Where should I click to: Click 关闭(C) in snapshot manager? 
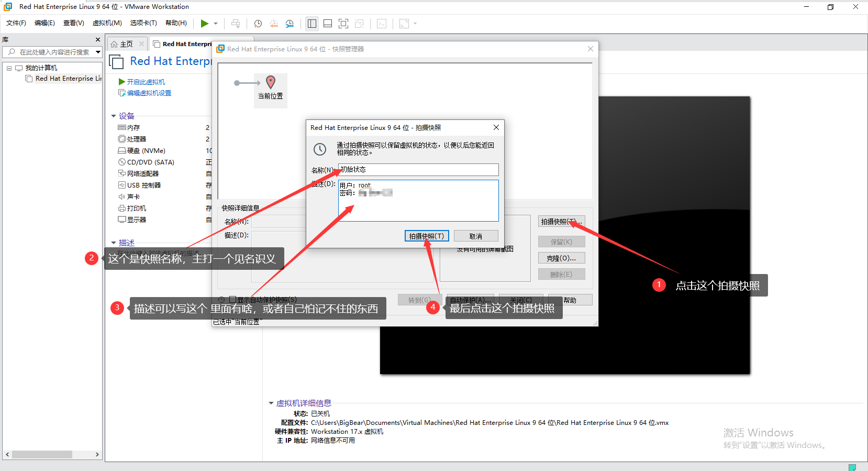521,300
